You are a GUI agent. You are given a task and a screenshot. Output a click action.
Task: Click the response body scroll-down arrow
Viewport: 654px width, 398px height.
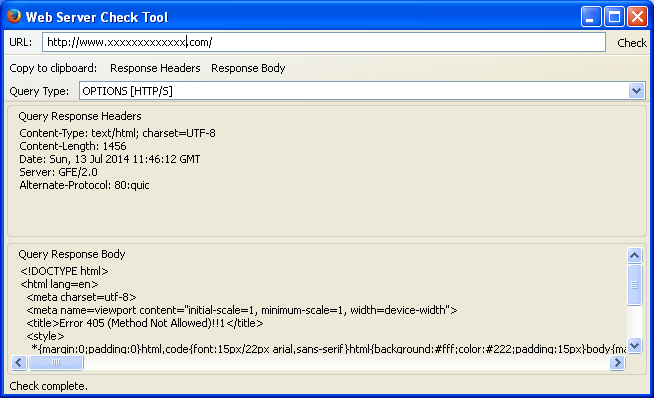(x=634, y=345)
